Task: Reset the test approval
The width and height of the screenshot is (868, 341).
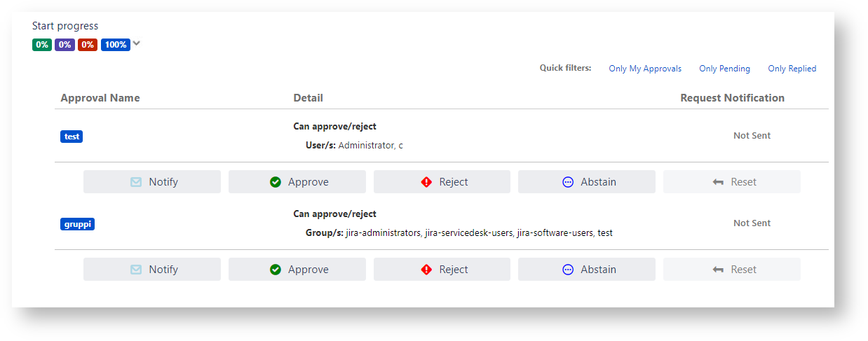Action: [731, 182]
